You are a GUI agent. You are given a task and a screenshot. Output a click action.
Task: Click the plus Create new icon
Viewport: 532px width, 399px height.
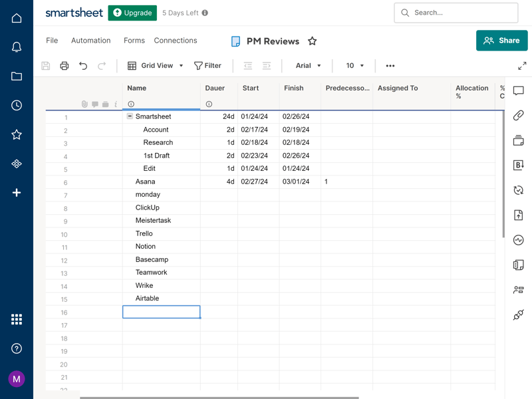[x=16, y=193]
